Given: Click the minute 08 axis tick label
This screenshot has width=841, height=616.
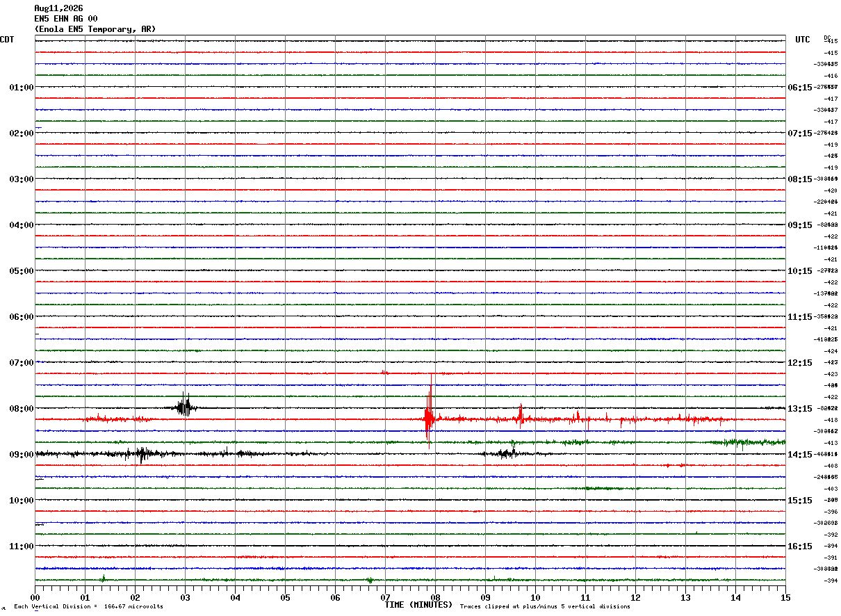Looking at the screenshot, I should 435,597.
